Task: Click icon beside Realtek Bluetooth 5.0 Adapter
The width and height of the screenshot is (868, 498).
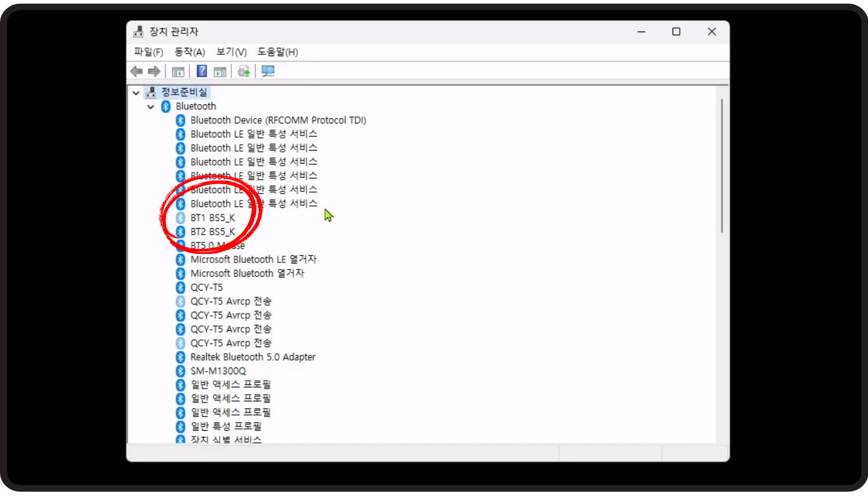Action: tap(180, 357)
